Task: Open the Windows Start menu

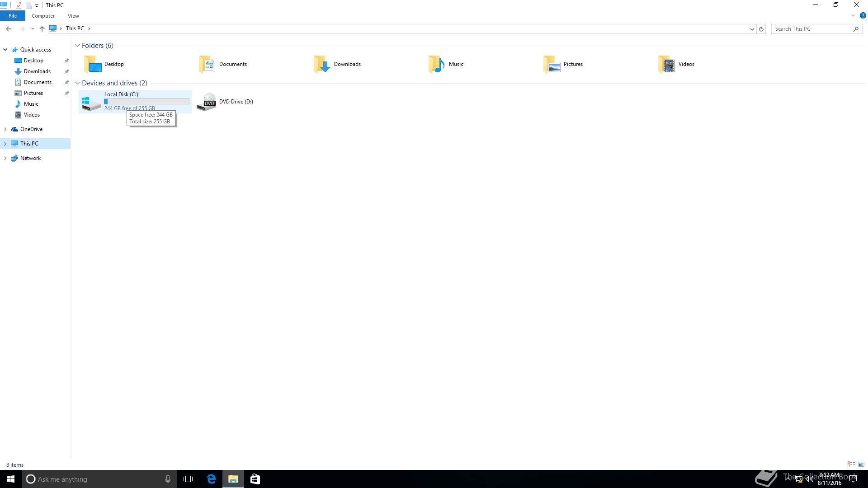Action: (11, 479)
